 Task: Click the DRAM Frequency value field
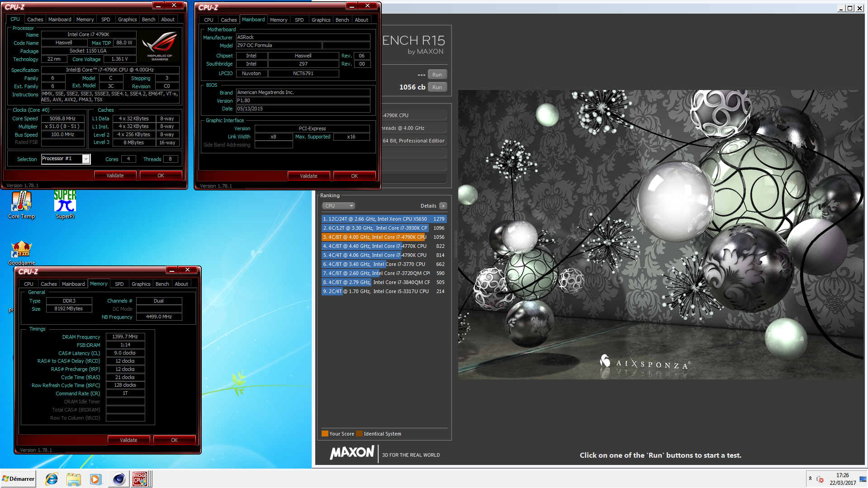click(125, 336)
